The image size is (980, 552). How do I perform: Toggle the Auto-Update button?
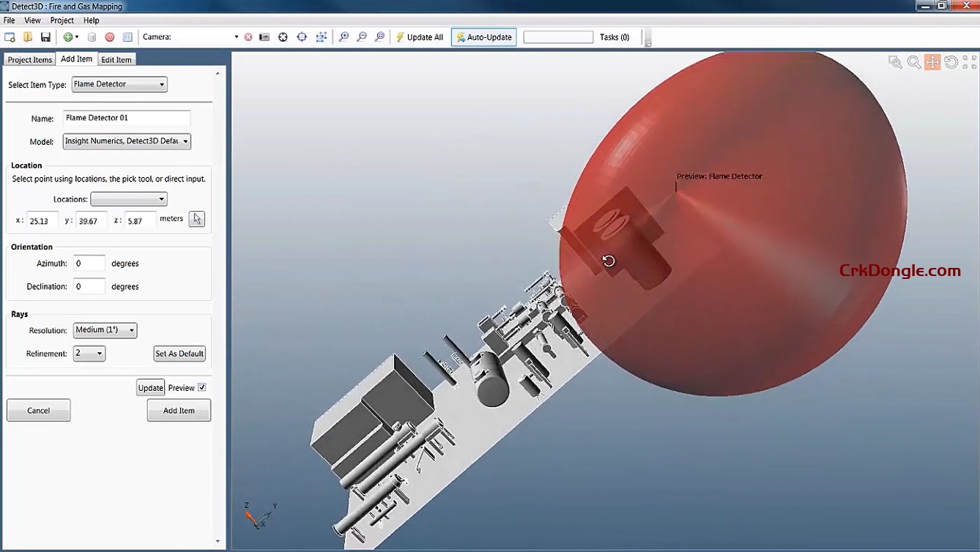pos(483,37)
